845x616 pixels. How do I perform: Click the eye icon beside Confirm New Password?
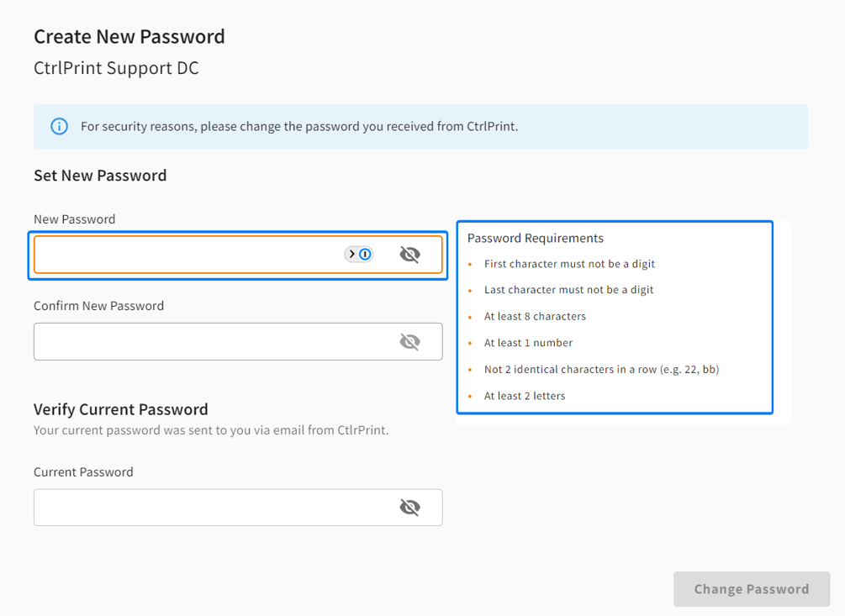pyautogui.click(x=410, y=341)
